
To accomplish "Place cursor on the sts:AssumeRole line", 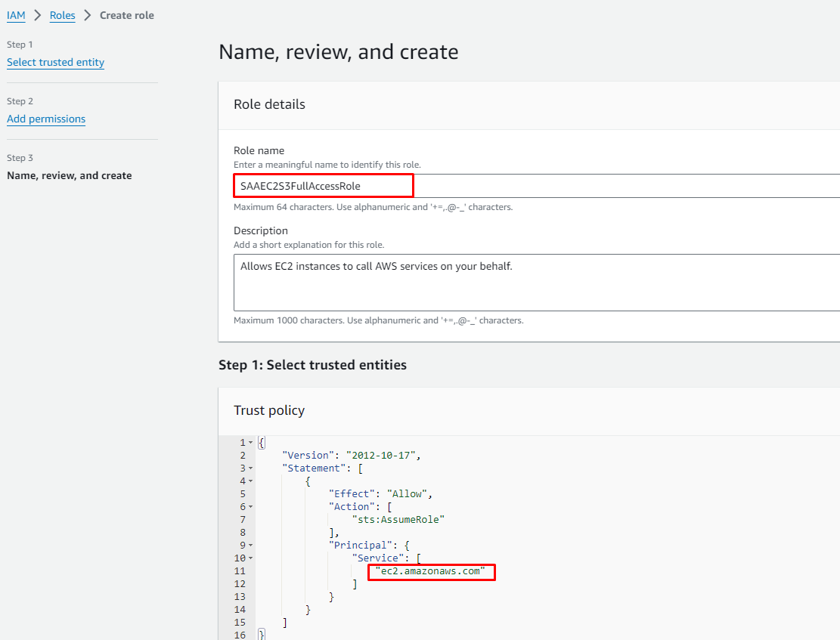I will pos(398,520).
